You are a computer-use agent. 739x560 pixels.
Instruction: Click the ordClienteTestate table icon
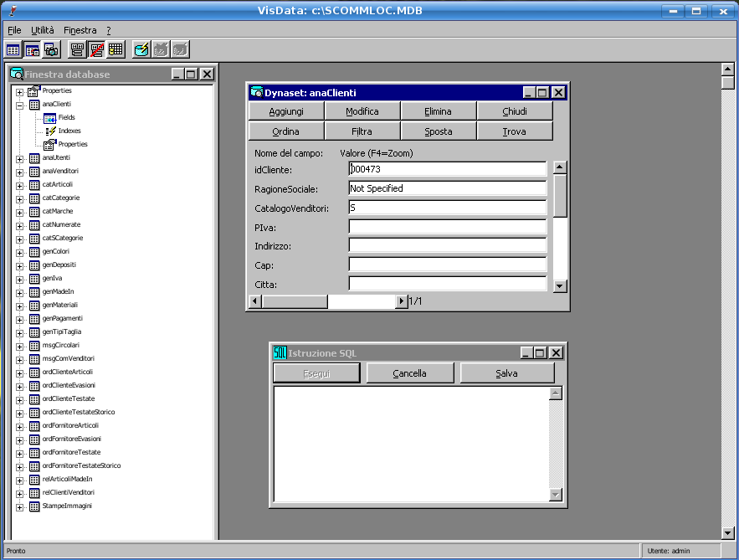tap(34, 399)
